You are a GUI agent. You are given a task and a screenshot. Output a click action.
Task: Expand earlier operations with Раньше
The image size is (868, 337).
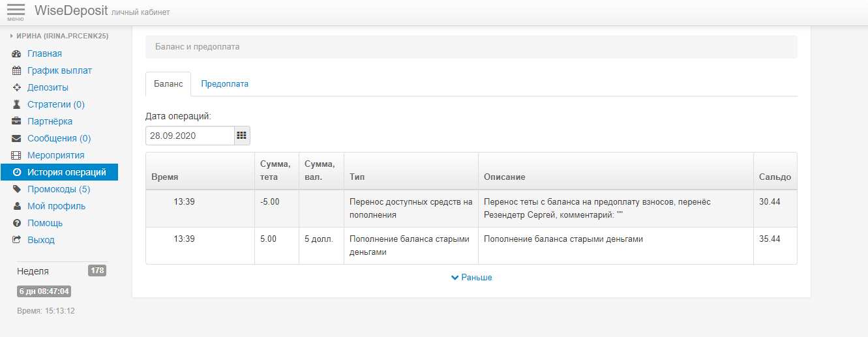[471, 278]
